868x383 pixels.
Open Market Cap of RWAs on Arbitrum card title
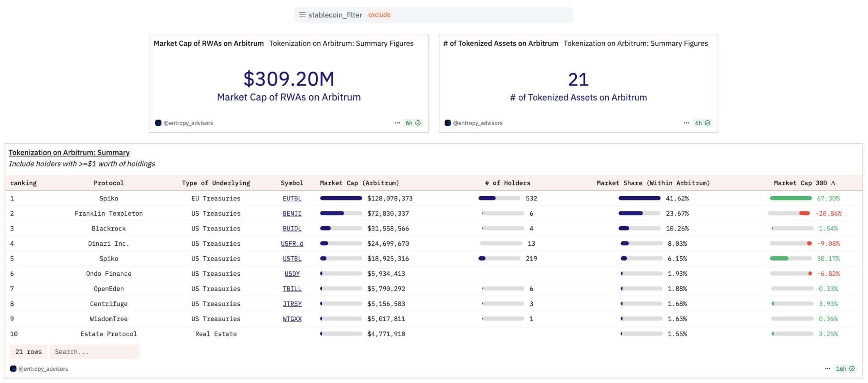click(209, 43)
